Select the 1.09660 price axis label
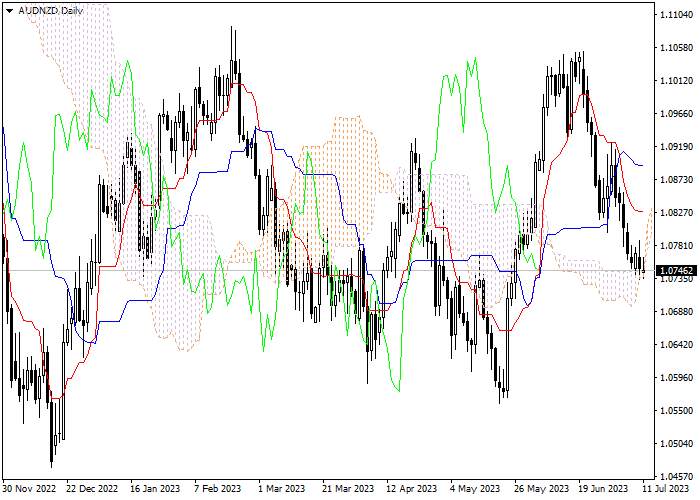This screenshot has height=500, width=700. 677,113
